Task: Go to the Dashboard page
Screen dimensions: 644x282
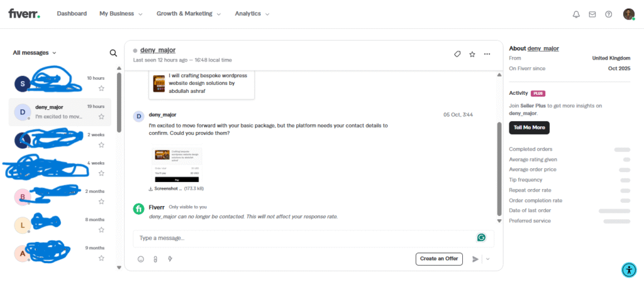Action: pyautogui.click(x=72, y=14)
